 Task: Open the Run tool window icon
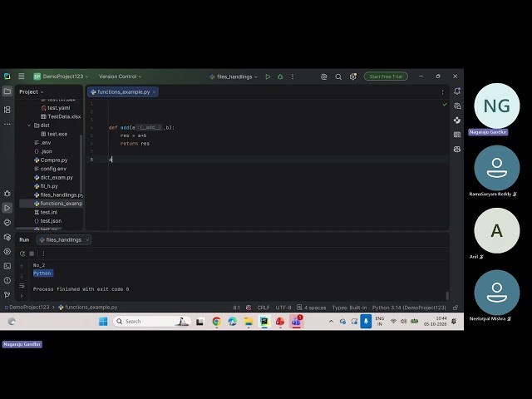(7, 208)
